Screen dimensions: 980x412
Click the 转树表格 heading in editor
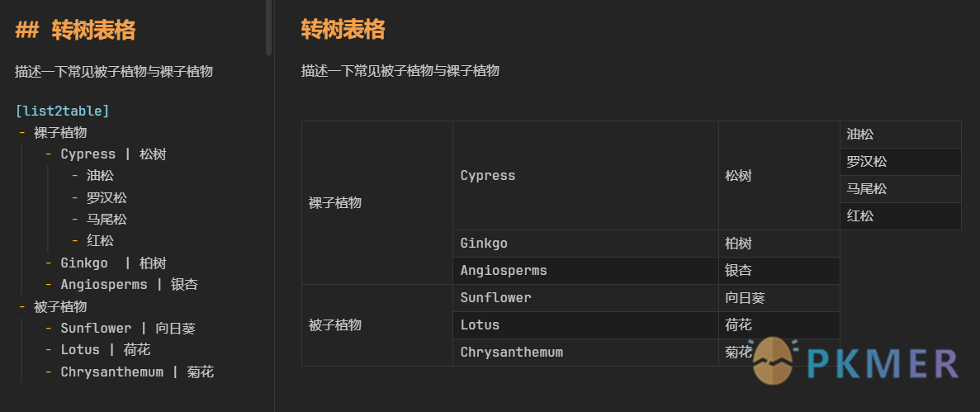click(x=94, y=30)
